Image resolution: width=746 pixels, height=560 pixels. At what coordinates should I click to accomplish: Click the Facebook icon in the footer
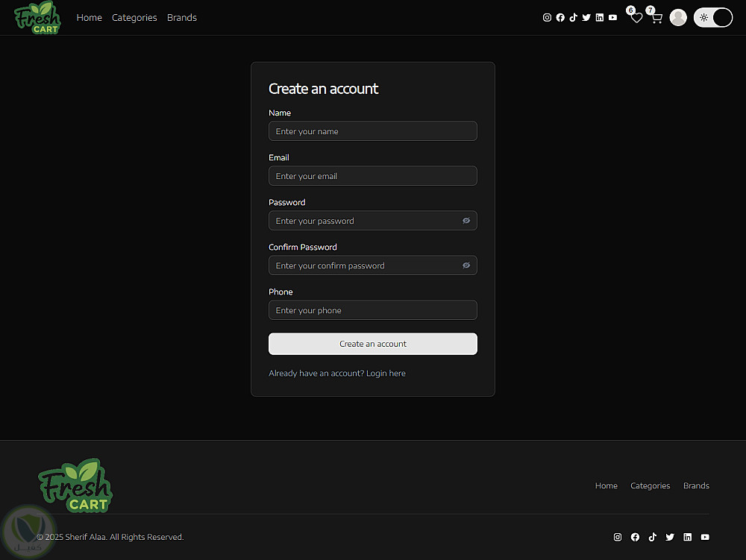coord(635,537)
